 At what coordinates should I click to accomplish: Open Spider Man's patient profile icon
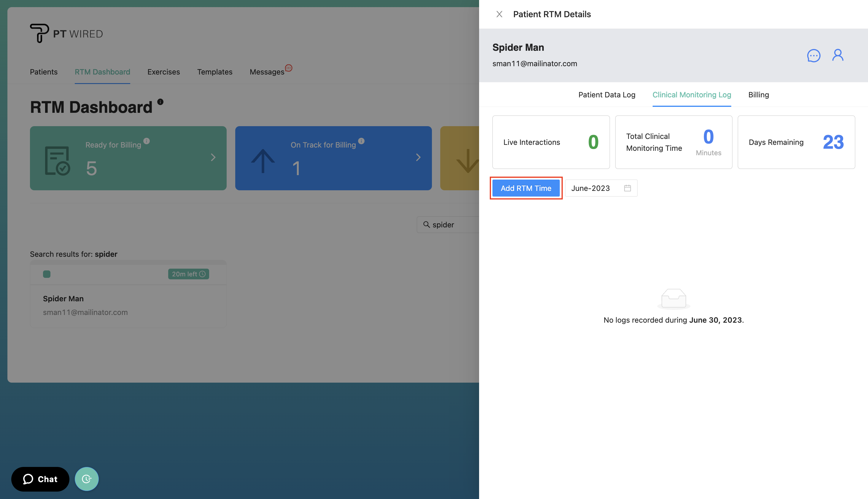click(x=837, y=55)
